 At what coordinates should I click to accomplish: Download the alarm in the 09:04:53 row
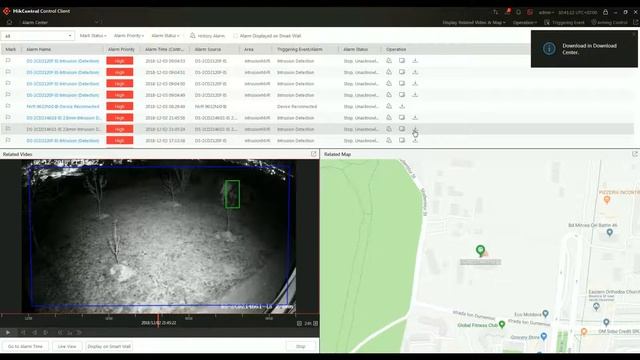coord(415,60)
